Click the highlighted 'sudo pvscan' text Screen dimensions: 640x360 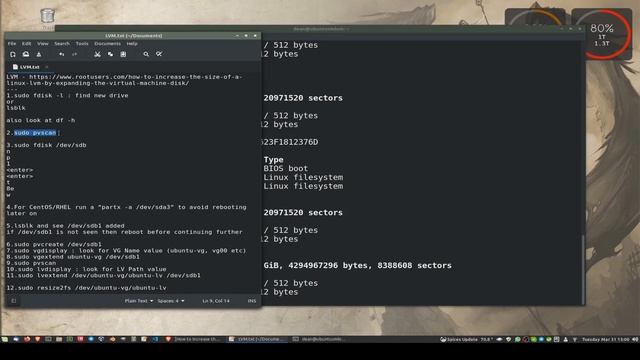[35, 133]
